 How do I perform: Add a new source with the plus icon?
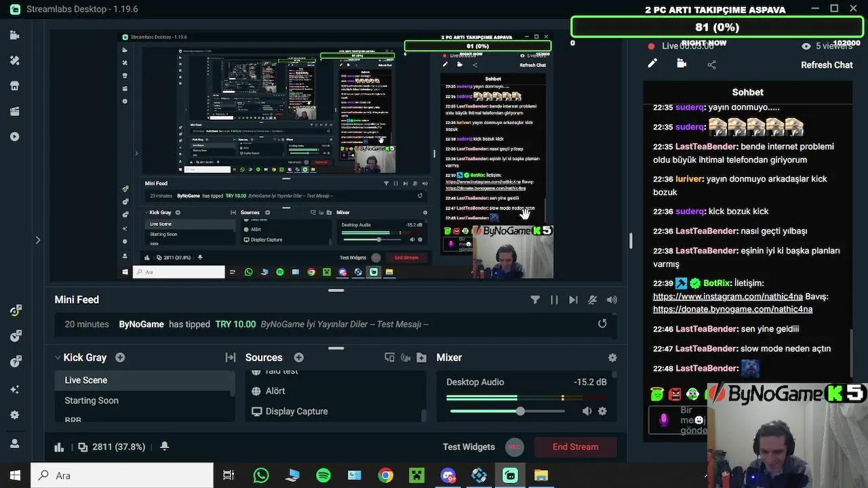(298, 357)
